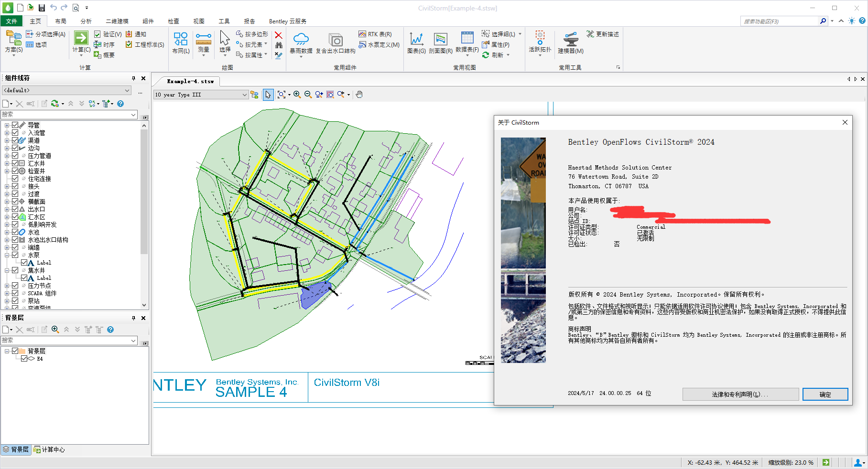Switch to the 布局 ribbon tab
This screenshot has width=868, height=469.
pos(60,21)
